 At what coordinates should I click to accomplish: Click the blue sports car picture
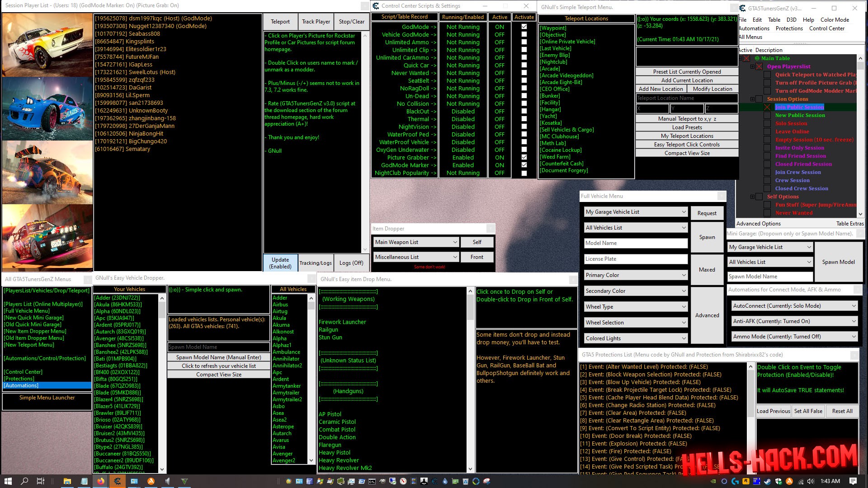(47, 109)
